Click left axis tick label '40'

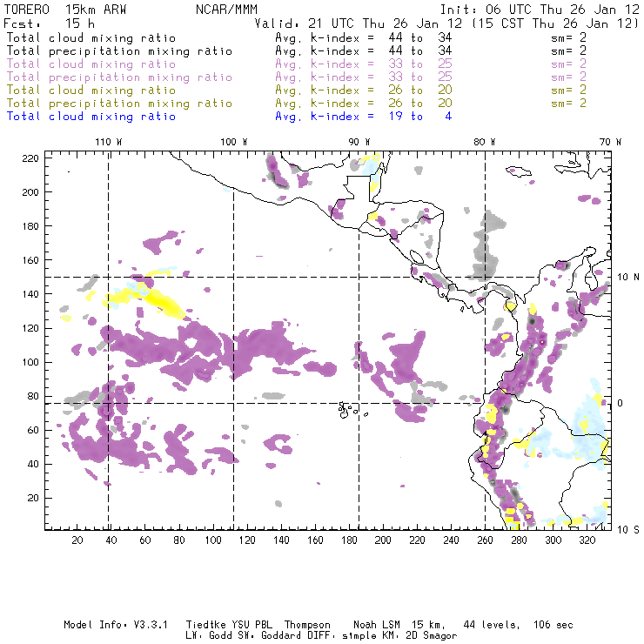point(33,464)
